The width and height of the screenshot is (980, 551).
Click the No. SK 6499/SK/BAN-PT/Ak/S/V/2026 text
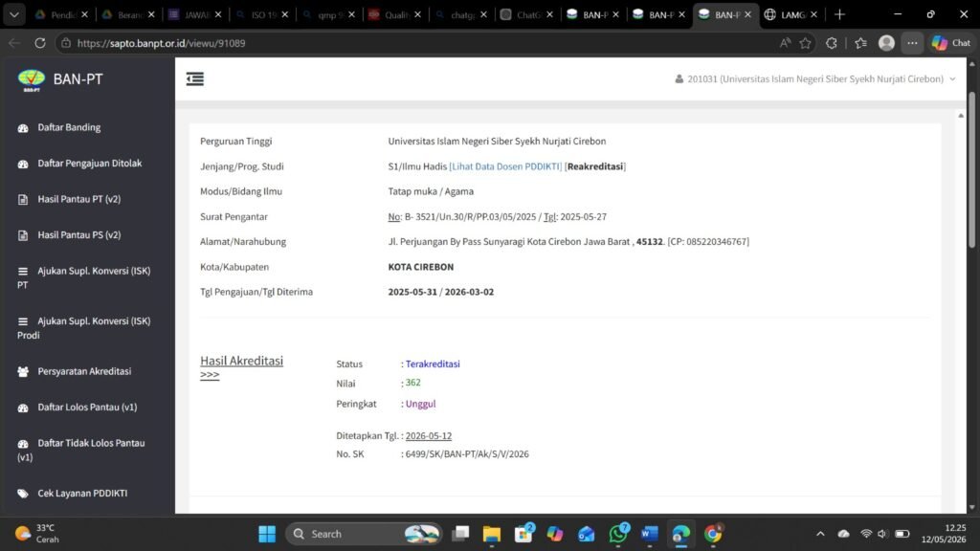[x=467, y=454]
